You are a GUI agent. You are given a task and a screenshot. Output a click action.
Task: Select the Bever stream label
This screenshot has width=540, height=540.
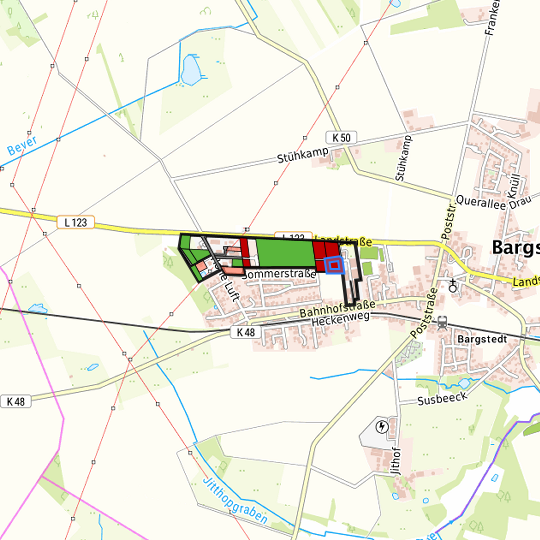point(22,145)
